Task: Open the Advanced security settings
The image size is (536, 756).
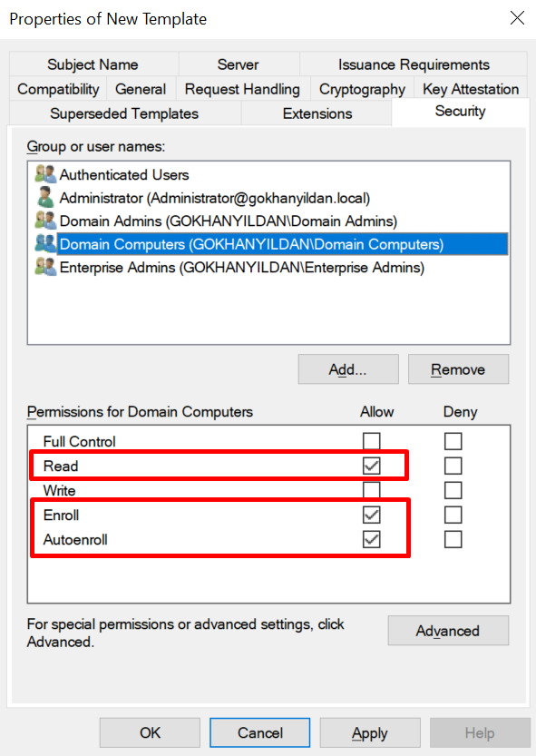Action: (x=448, y=631)
